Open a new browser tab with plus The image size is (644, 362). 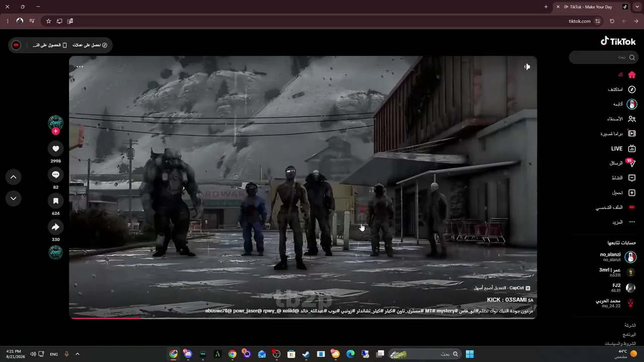(546, 7)
